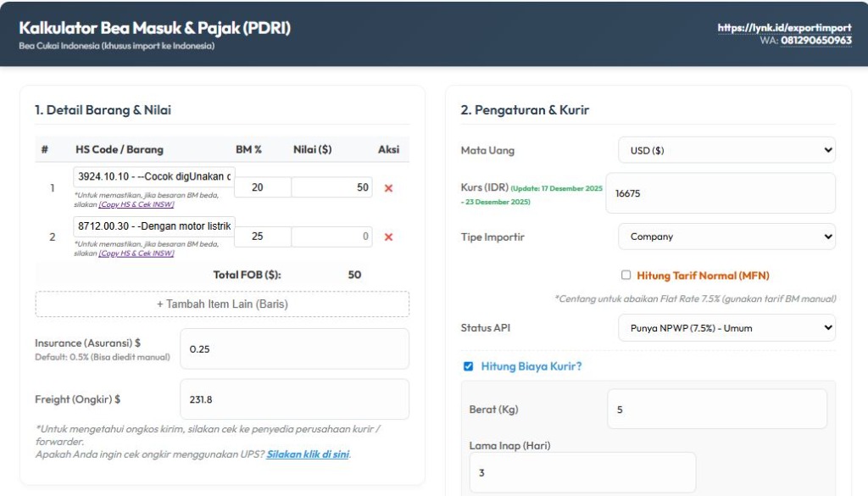Enable Hitung Tarif Normal (MFN) checkbox
868x496 pixels.
click(626, 276)
